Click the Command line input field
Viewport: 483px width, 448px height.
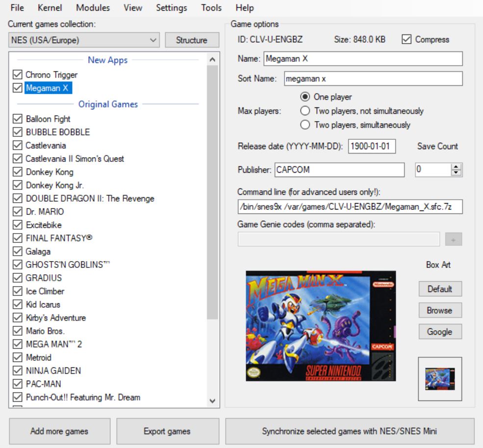pos(350,207)
